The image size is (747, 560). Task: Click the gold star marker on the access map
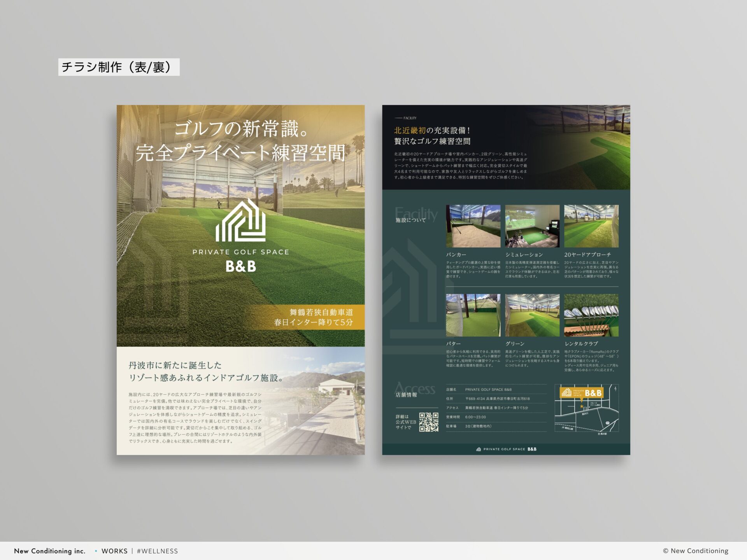(582, 406)
